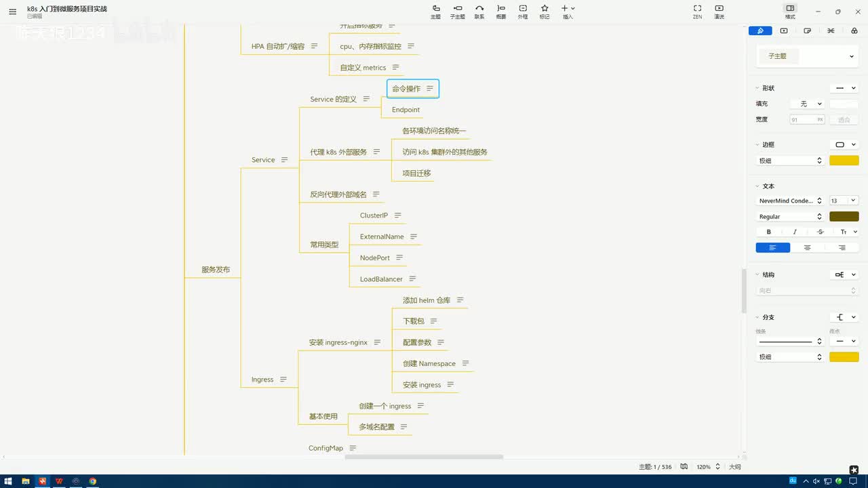Select the 服务发布 topic
Screen dimensions: 868x488
click(216, 270)
